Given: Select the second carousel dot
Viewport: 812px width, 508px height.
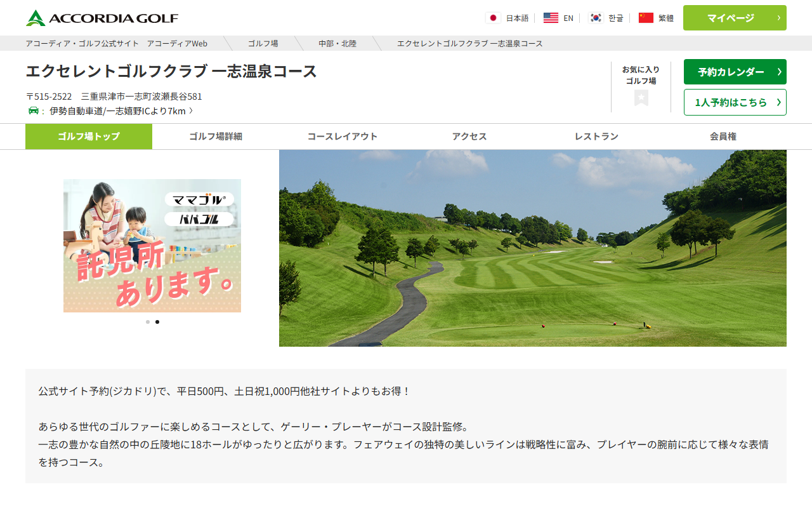Looking at the screenshot, I should point(157,322).
